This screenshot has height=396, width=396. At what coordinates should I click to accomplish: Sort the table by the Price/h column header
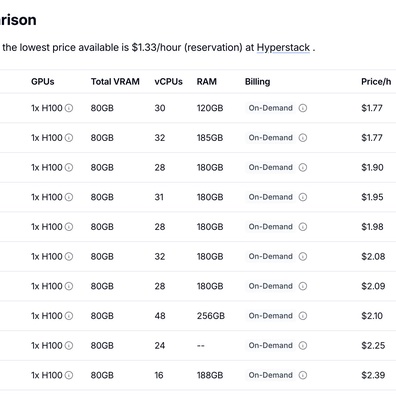pyautogui.click(x=376, y=82)
